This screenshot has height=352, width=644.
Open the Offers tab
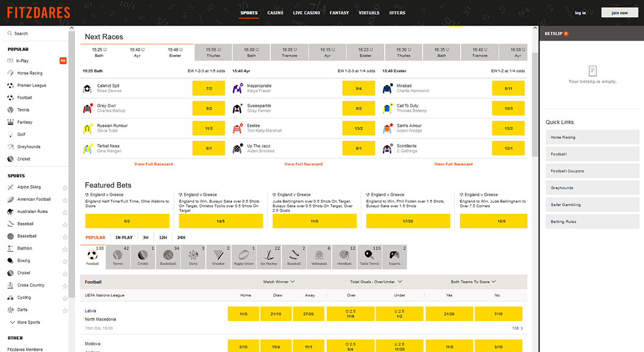point(397,13)
